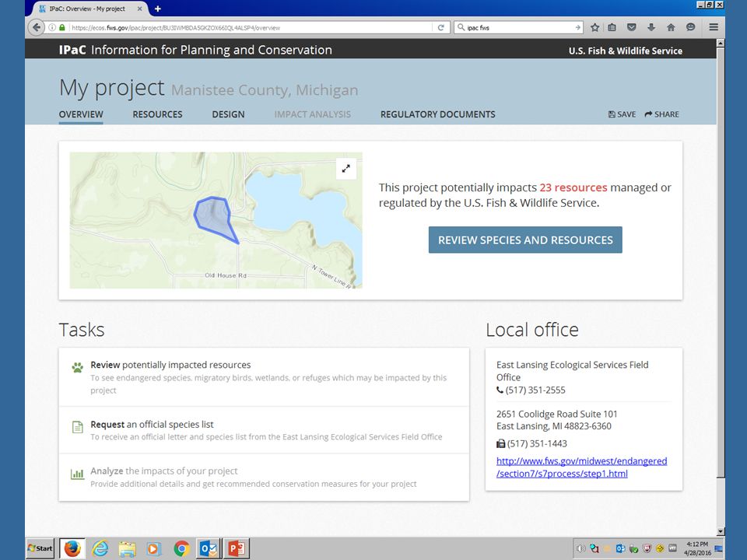747x560 pixels.
Task: Click the page scrollbar down arrow
Action: pyautogui.click(x=721, y=531)
